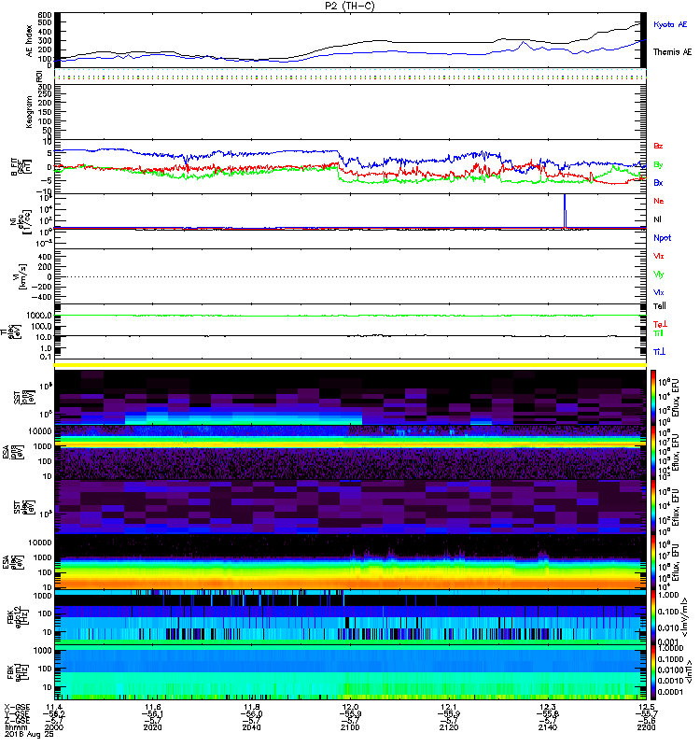The width and height of the screenshot is (700, 747).
Task: Select the red Bz legend label
Action: 658,146
